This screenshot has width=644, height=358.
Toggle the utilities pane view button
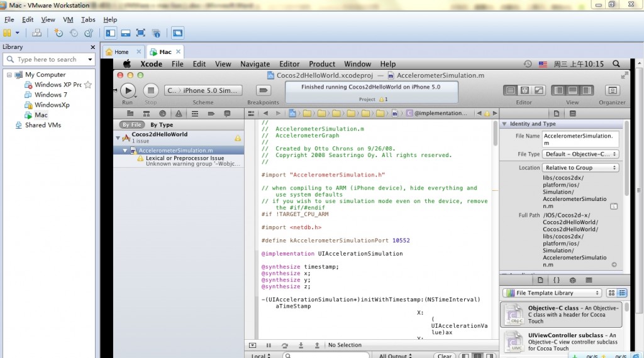tap(587, 90)
